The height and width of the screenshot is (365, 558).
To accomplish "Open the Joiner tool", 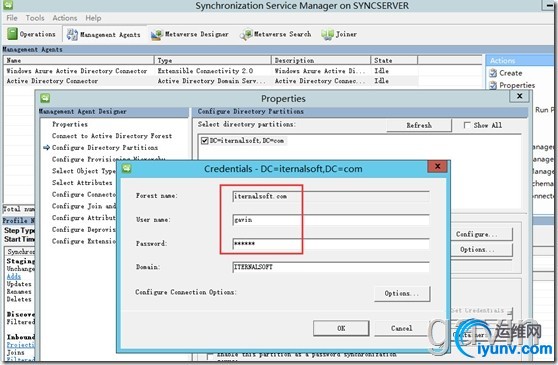I will click(338, 35).
